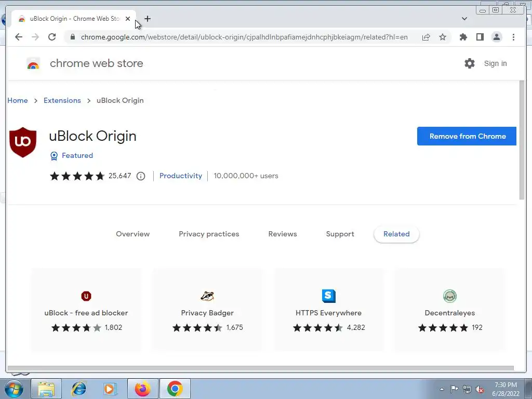Viewport: 532px width, 399px height.
Task: Reload the current page
Action: [52, 37]
